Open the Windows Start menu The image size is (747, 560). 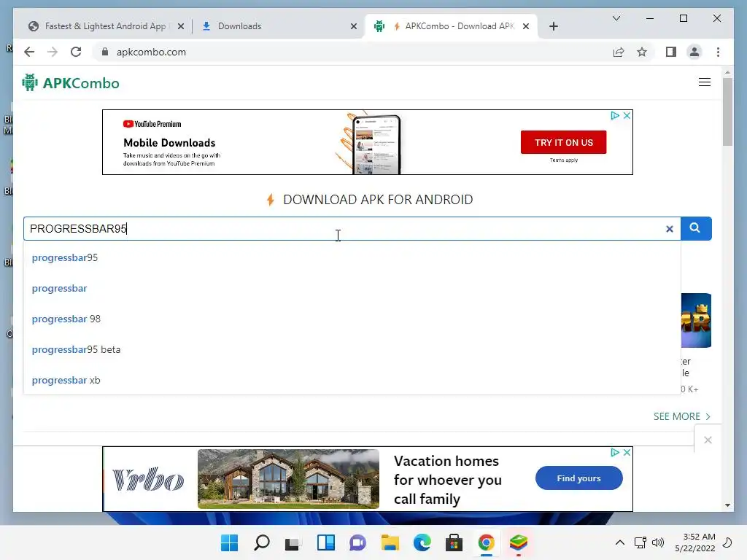[x=230, y=542]
